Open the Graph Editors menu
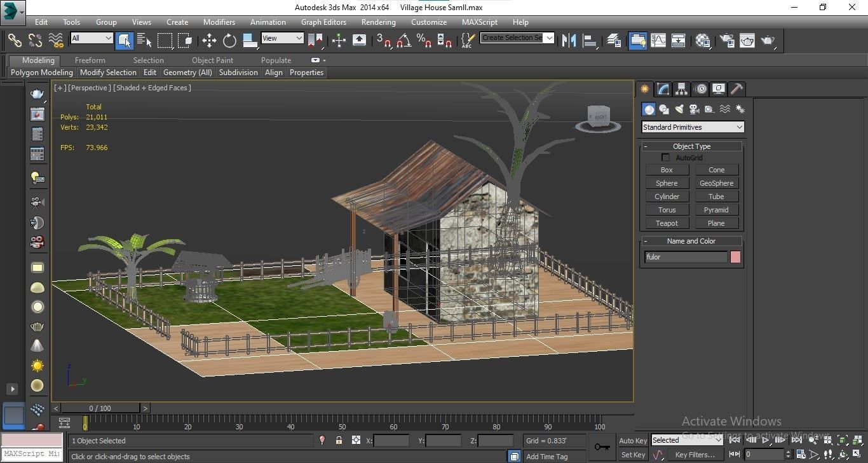 click(x=323, y=22)
